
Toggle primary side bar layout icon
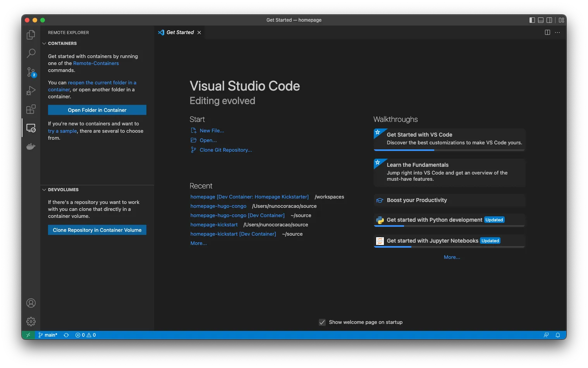532,20
